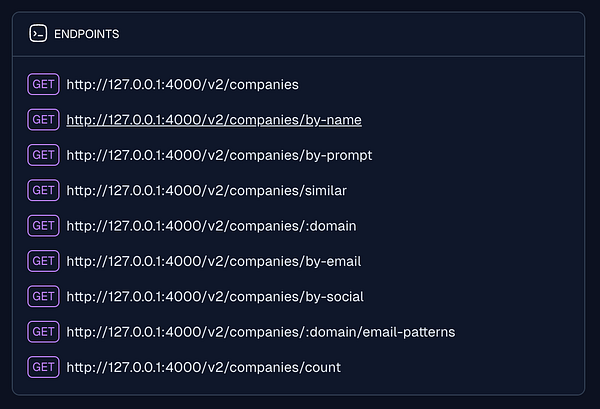
Task: Click the GET badge for /v2/companies
Action: tap(43, 84)
